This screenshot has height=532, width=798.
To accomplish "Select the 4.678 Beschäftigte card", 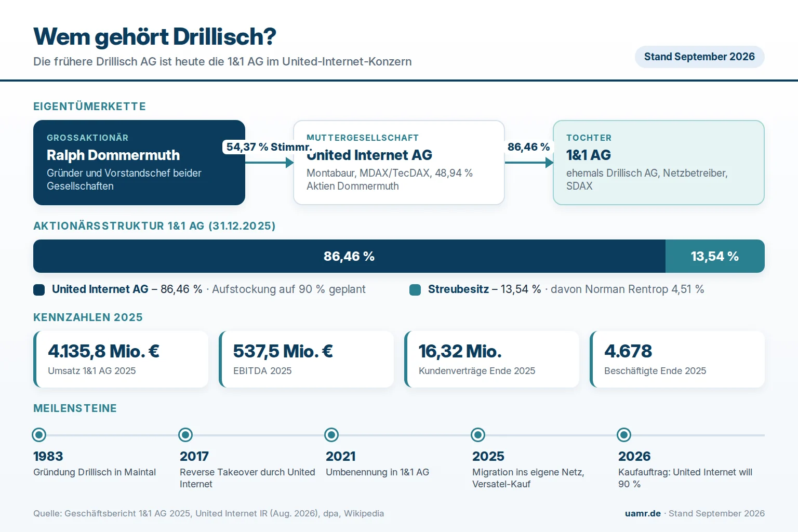I will 677,359.
